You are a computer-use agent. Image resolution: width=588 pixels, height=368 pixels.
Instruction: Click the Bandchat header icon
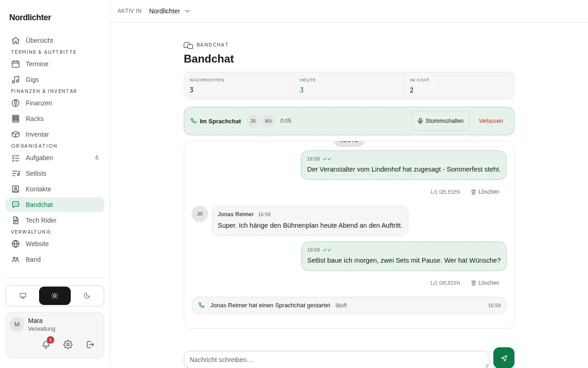coord(188,45)
